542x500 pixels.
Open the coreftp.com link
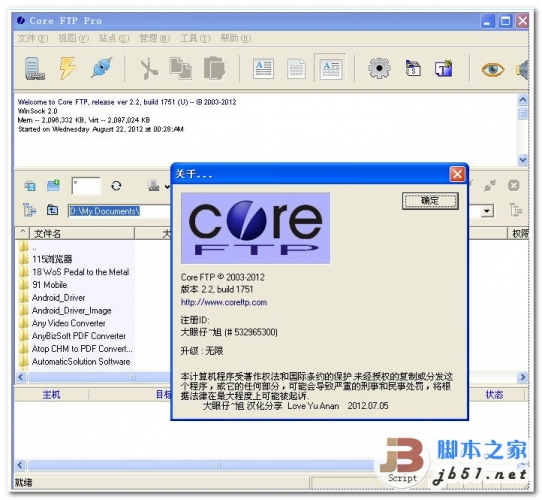click(224, 303)
